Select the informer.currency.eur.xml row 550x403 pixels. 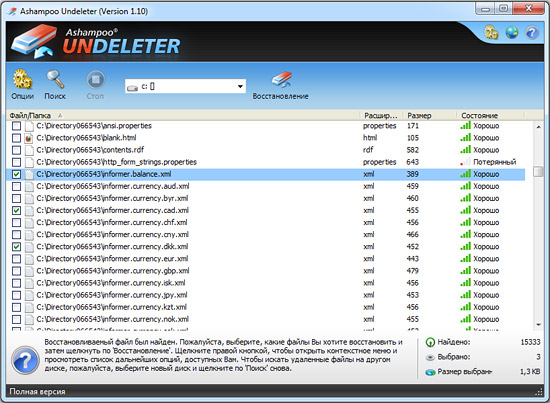[266, 259]
